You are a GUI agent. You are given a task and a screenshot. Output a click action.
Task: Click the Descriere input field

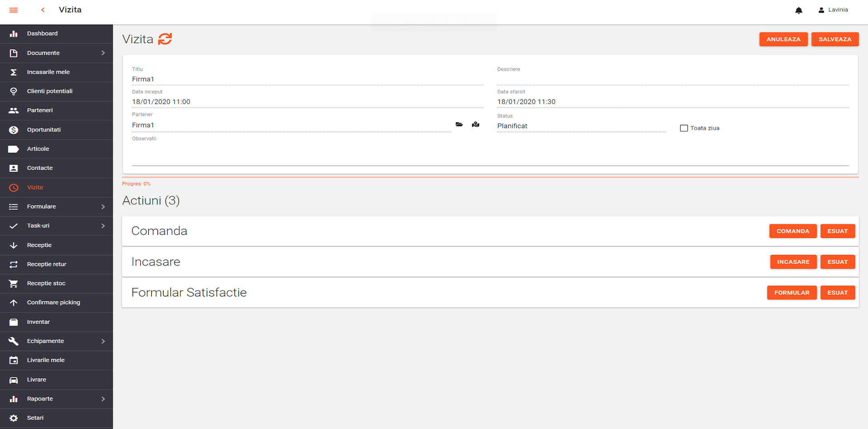point(673,79)
